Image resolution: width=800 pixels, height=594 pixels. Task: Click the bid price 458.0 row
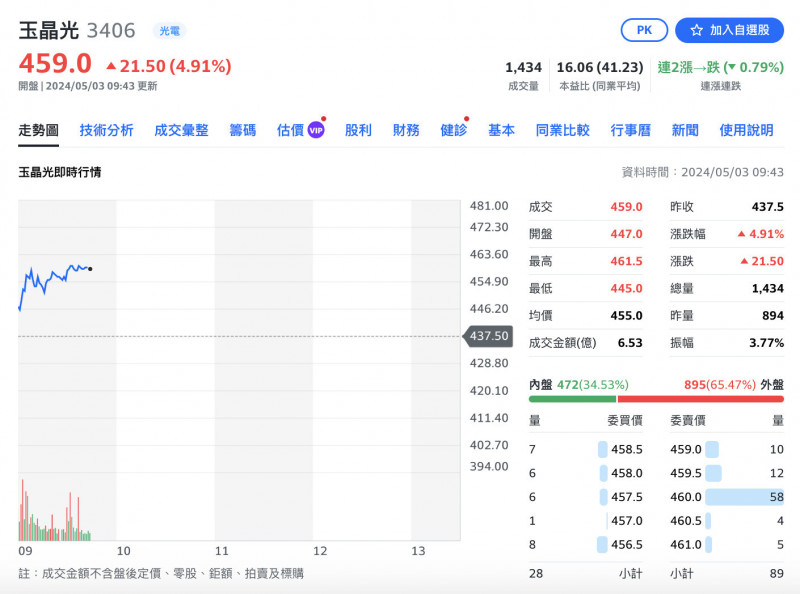(x=586, y=473)
